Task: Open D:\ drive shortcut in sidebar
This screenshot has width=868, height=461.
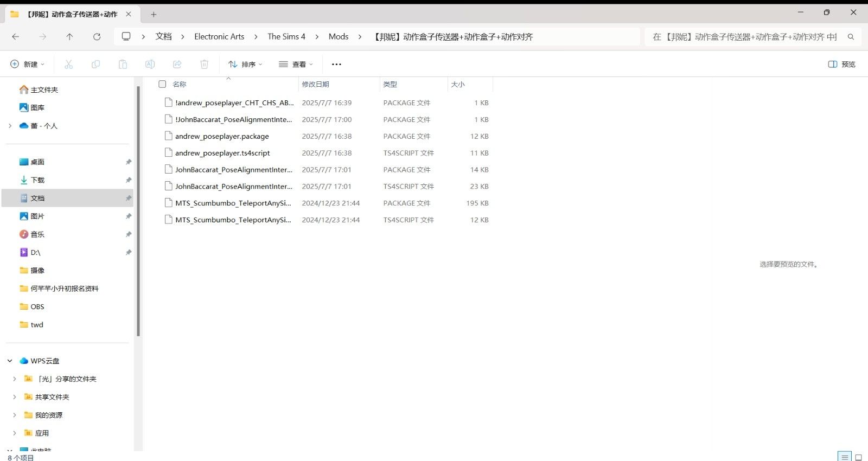Action: (x=30, y=252)
